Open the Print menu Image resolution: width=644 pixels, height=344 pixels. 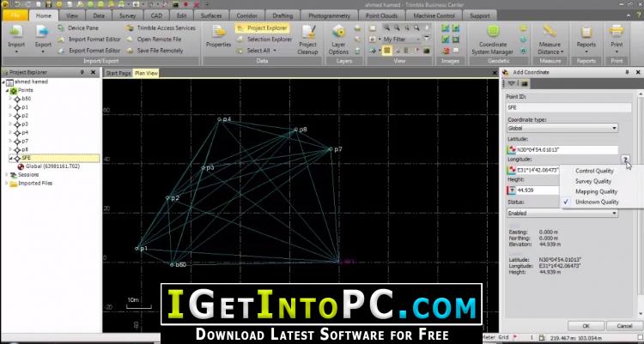click(x=617, y=39)
